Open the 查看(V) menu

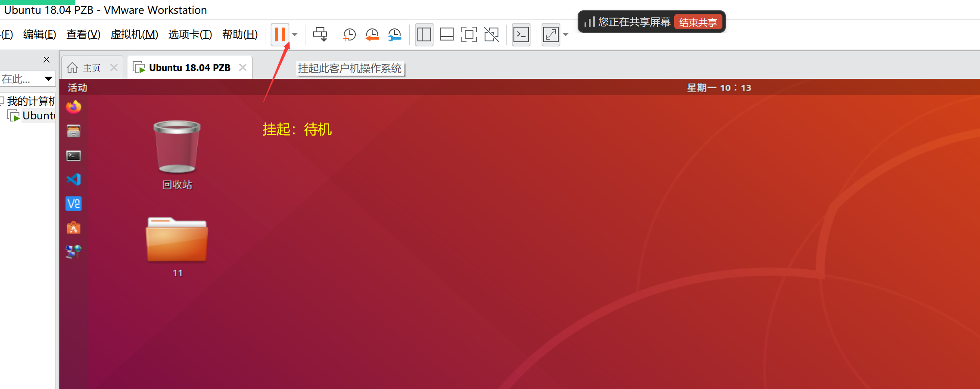(x=84, y=34)
